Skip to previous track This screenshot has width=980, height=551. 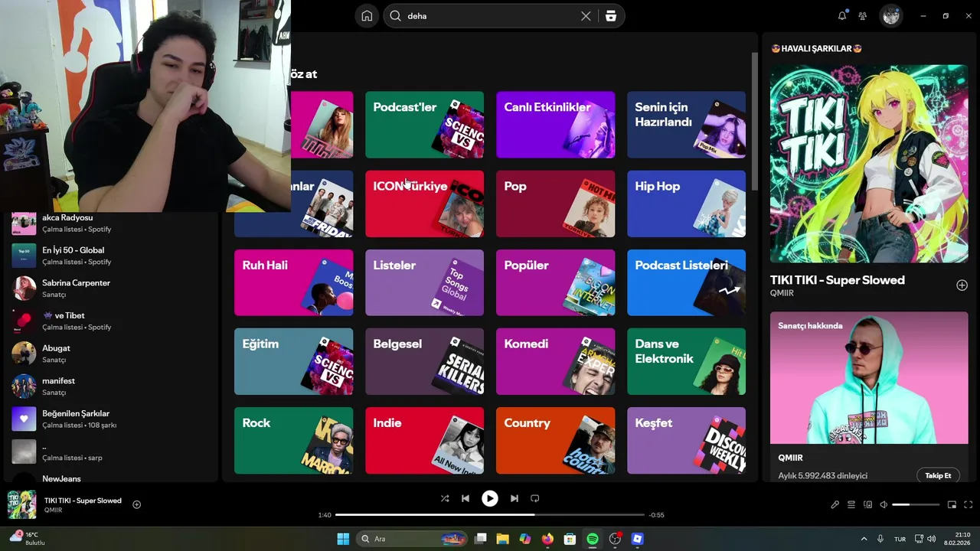click(465, 498)
